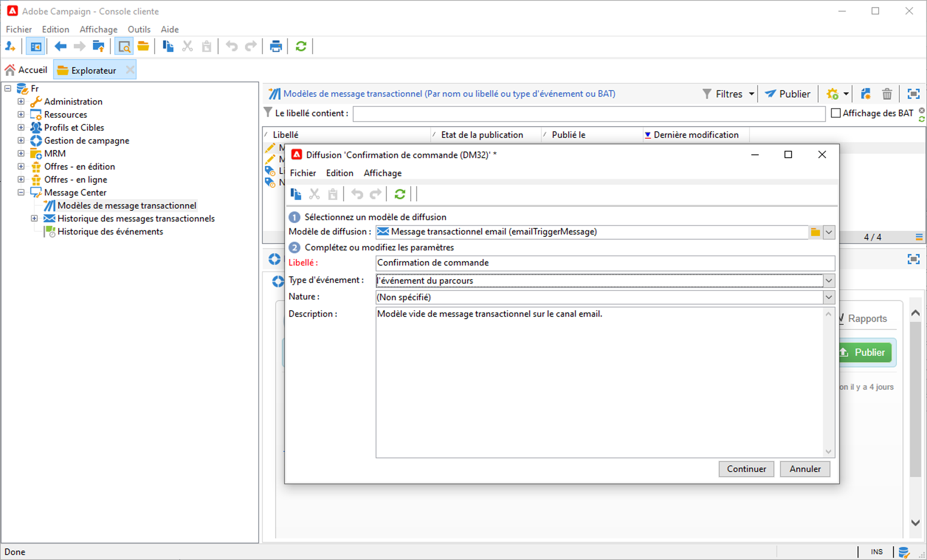Screen dimensions: 927x560
Task: Expand the Administration tree node
Action: point(21,101)
